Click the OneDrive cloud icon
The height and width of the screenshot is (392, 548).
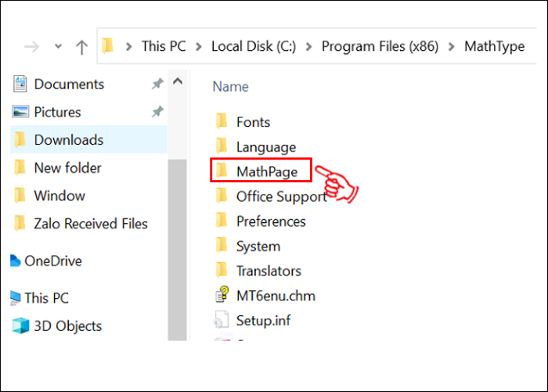point(16,261)
